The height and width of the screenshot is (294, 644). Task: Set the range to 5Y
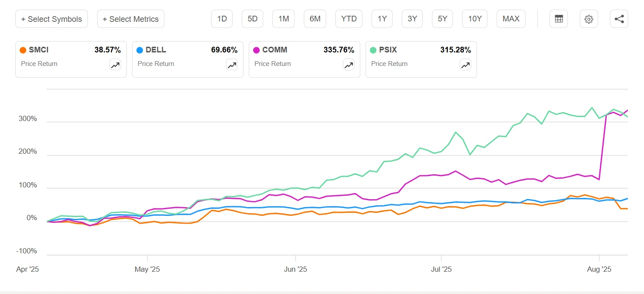pyautogui.click(x=442, y=19)
